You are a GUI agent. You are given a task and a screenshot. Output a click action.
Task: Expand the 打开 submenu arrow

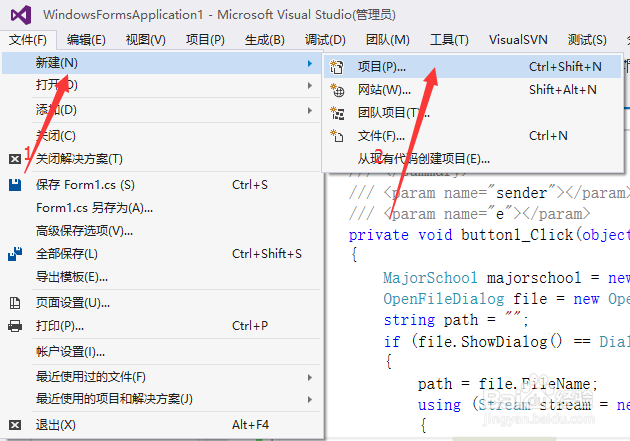point(309,86)
